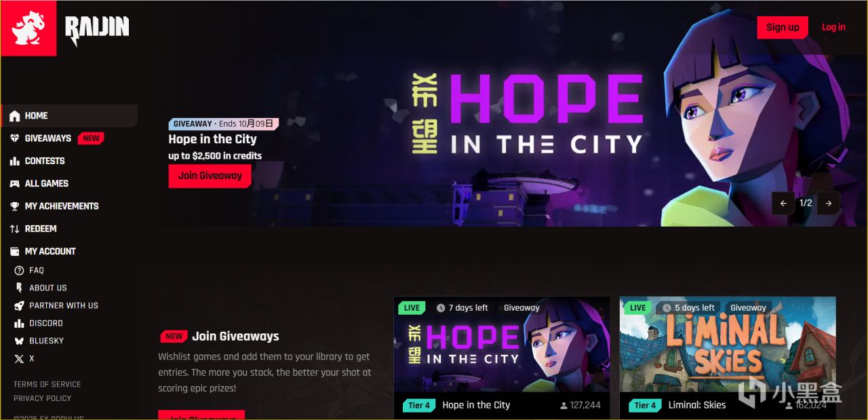Click the Raijin red logo icon
This screenshot has height=420, width=868.
(28, 28)
